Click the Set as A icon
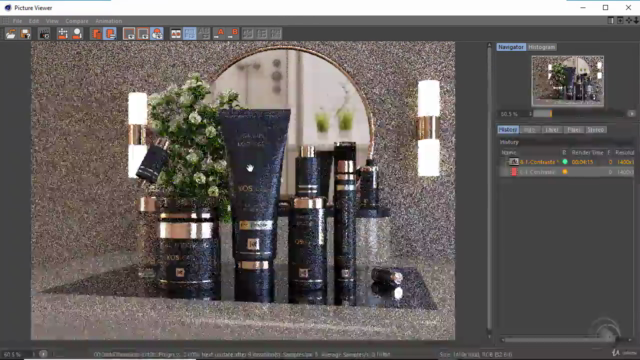 220,34
